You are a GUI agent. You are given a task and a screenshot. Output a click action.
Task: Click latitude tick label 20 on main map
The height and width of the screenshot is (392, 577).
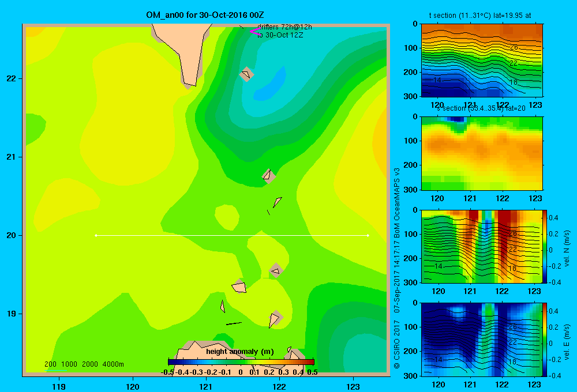(x=12, y=235)
